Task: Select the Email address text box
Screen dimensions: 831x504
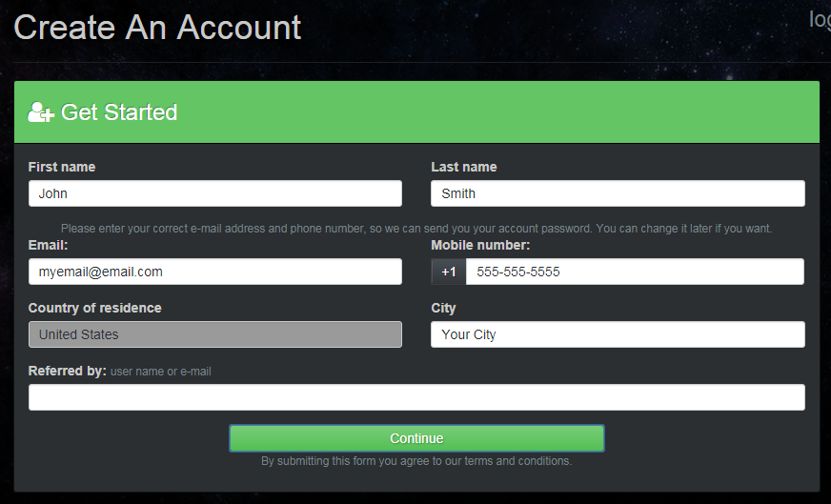Action: click(x=215, y=272)
